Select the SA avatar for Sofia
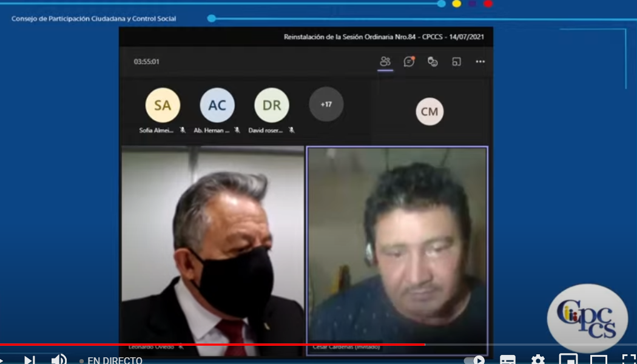Screen dimensions: 637x364 coord(163,105)
